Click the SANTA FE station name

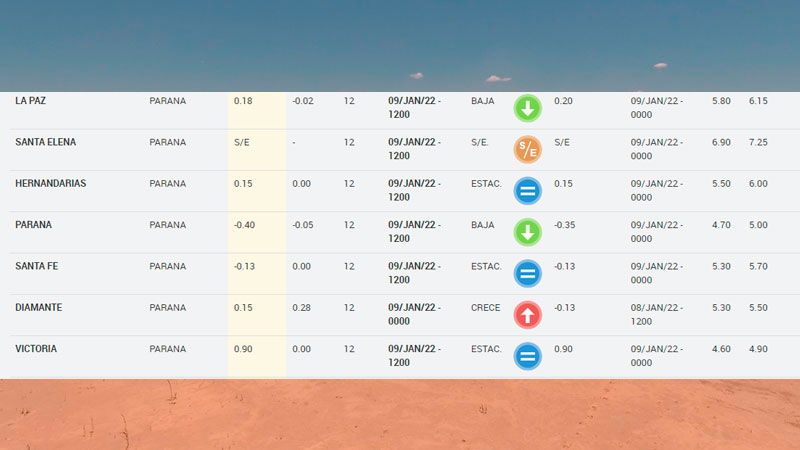(x=37, y=266)
